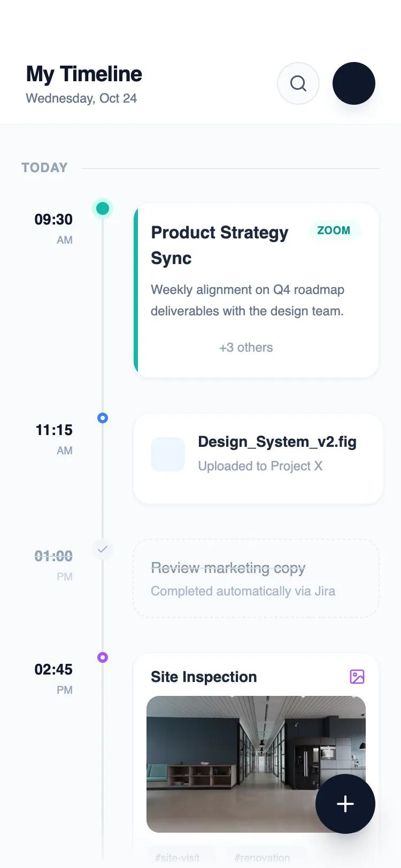
Task: Expand the +3 others attendee list
Action: click(x=245, y=347)
